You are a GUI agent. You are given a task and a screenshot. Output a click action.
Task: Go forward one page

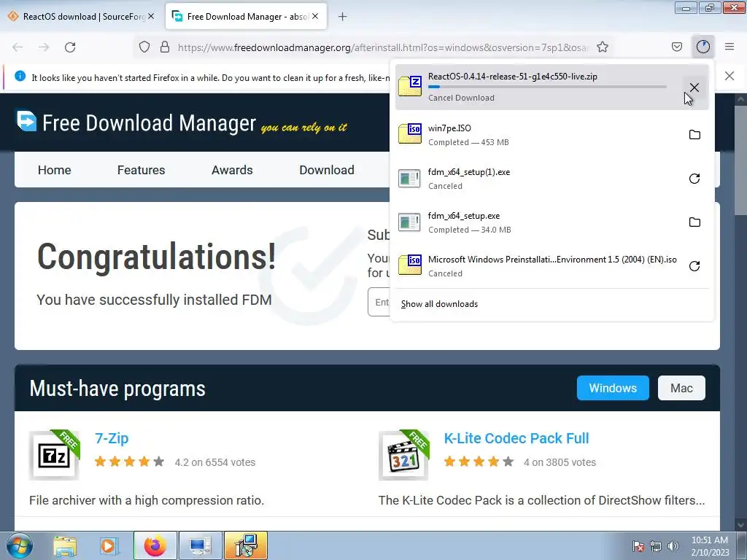click(x=44, y=47)
